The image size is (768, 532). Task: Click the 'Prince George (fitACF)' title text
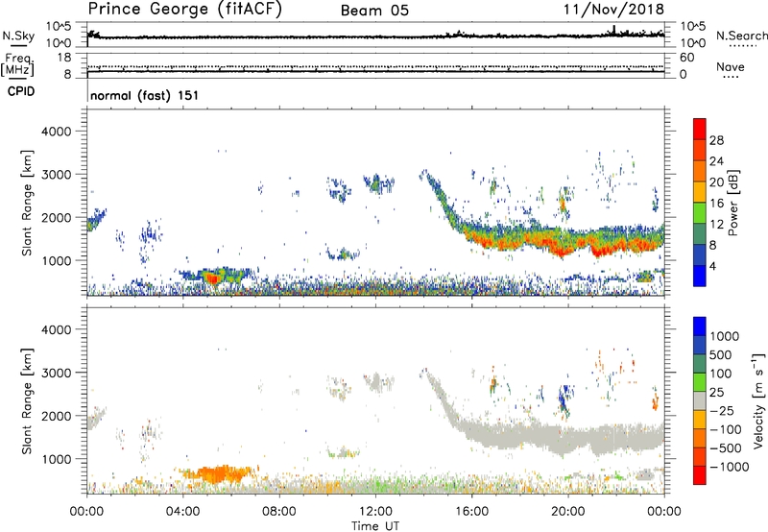[184, 9]
